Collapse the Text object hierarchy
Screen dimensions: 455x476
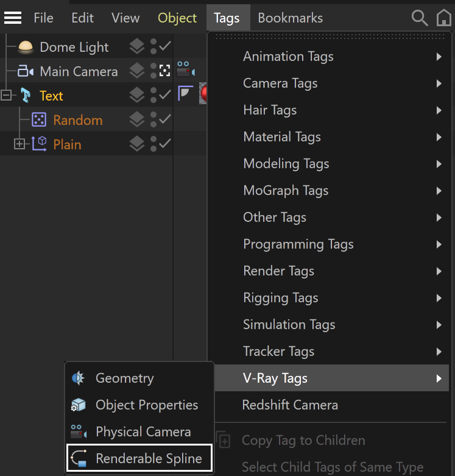tap(5, 95)
